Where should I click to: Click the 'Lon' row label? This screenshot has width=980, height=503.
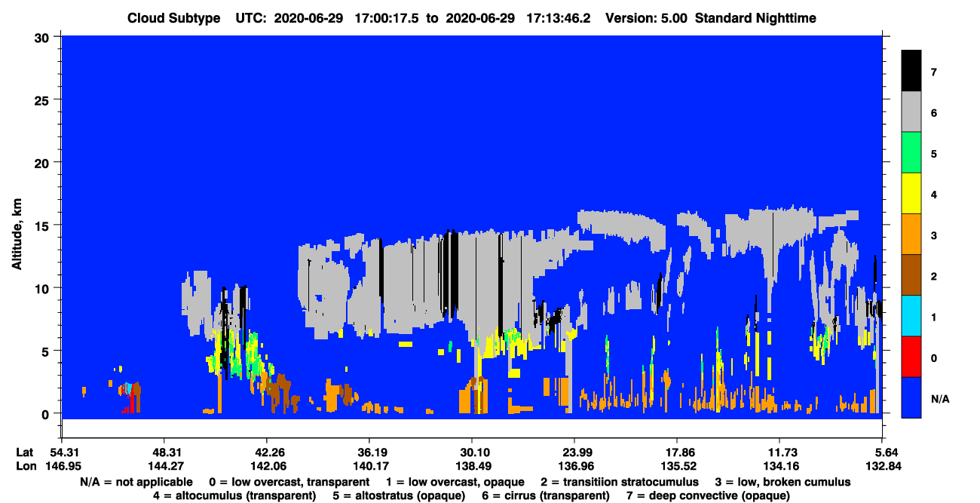tap(25, 465)
